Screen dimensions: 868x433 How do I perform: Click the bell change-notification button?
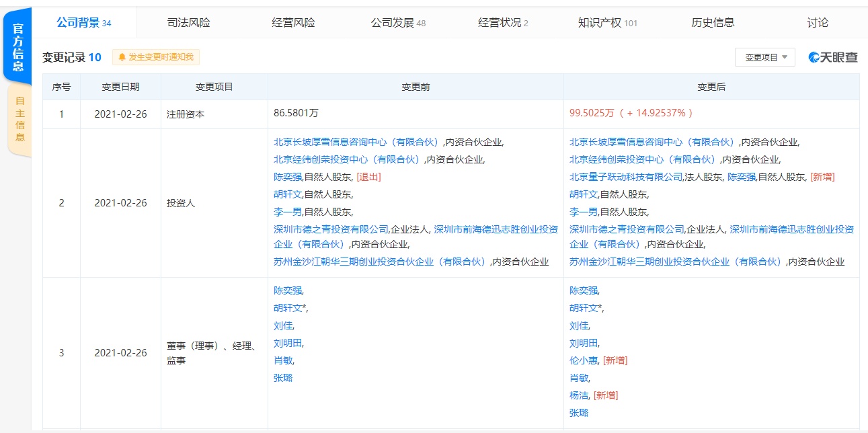pyautogui.click(x=156, y=58)
